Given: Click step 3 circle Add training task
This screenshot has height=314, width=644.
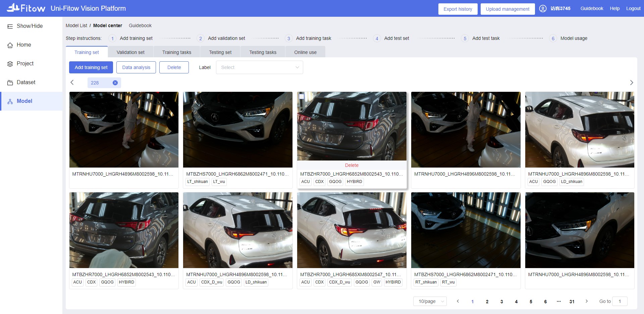Looking at the screenshot, I should 289,39.
